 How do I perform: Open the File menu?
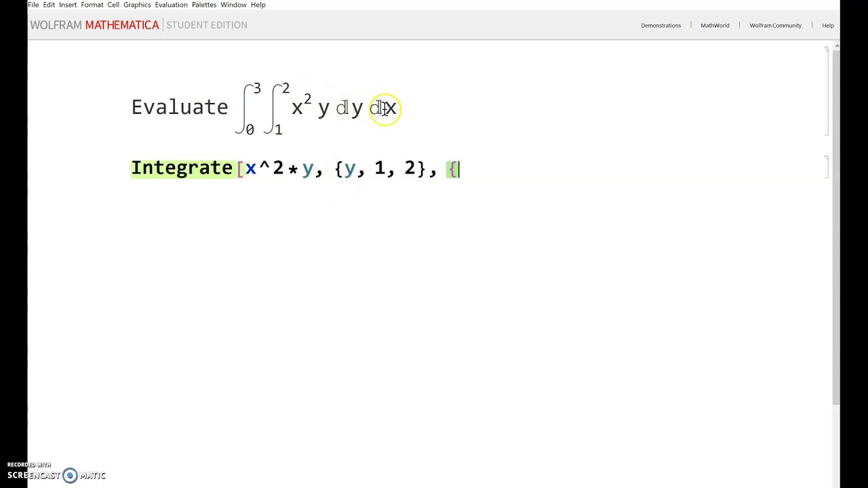[x=33, y=5]
